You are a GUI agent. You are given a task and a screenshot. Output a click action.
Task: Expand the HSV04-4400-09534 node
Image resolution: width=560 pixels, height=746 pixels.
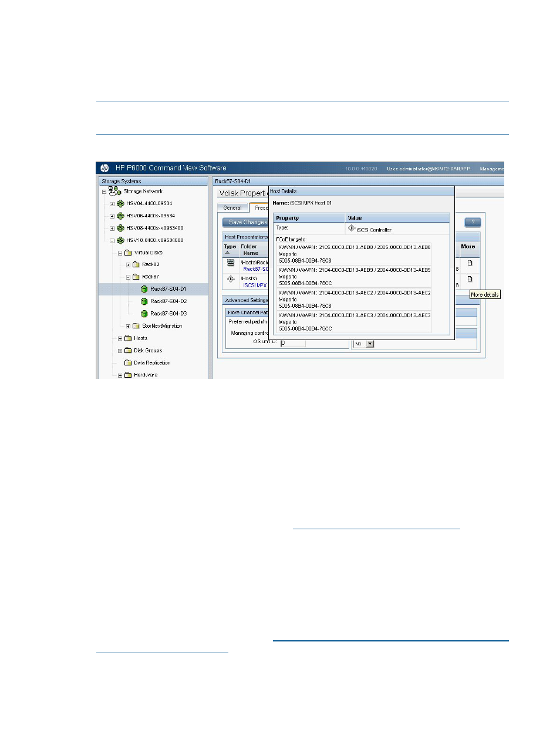pos(112,204)
